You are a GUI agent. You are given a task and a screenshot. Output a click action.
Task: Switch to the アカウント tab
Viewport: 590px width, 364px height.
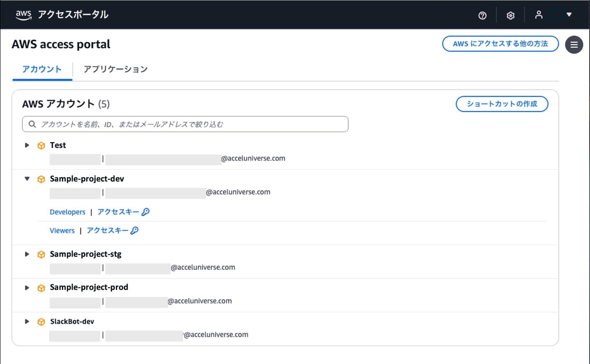click(42, 69)
